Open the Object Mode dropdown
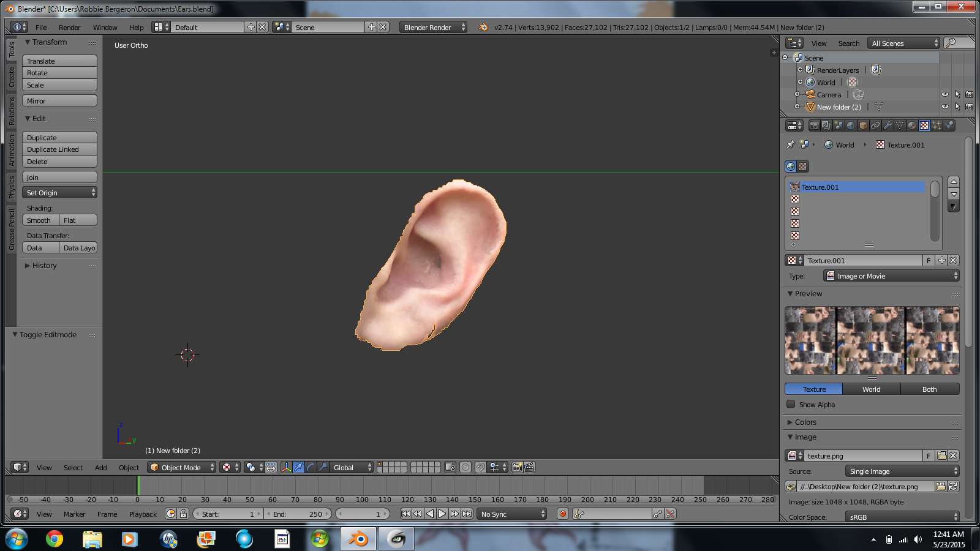980x551 pixels. point(181,467)
